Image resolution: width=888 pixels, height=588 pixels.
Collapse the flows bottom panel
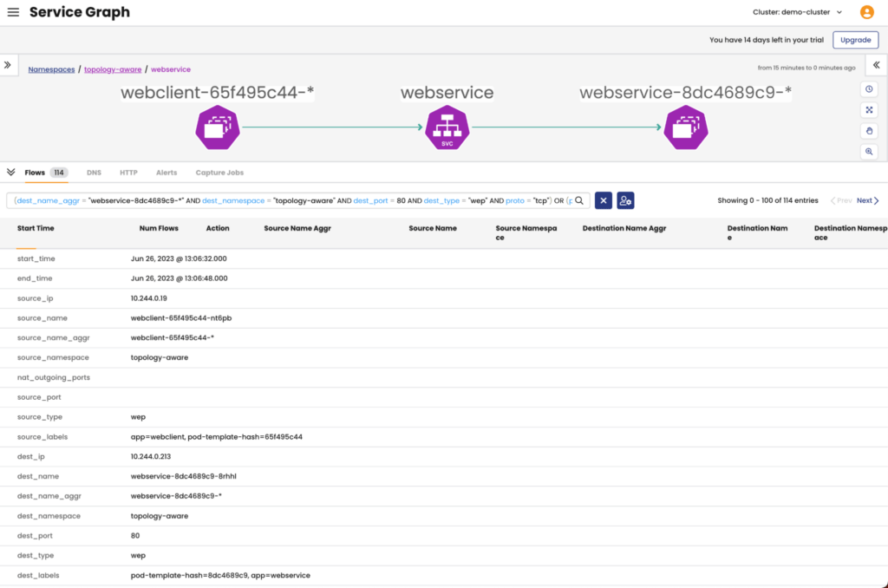(x=10, y=173)
